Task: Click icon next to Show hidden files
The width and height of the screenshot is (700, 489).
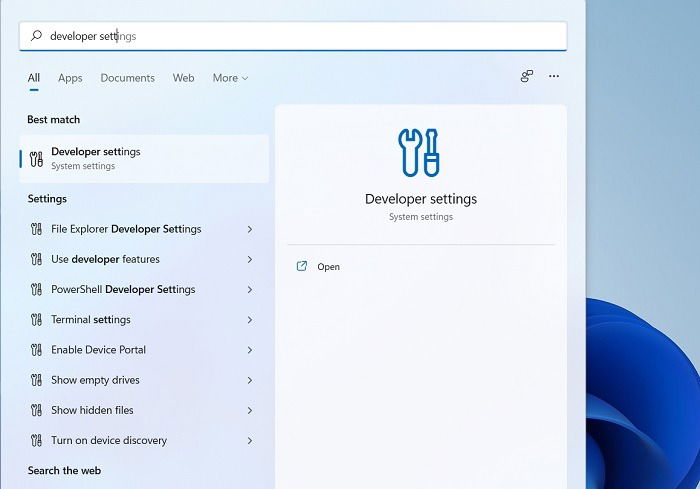Action: [37, 410]
